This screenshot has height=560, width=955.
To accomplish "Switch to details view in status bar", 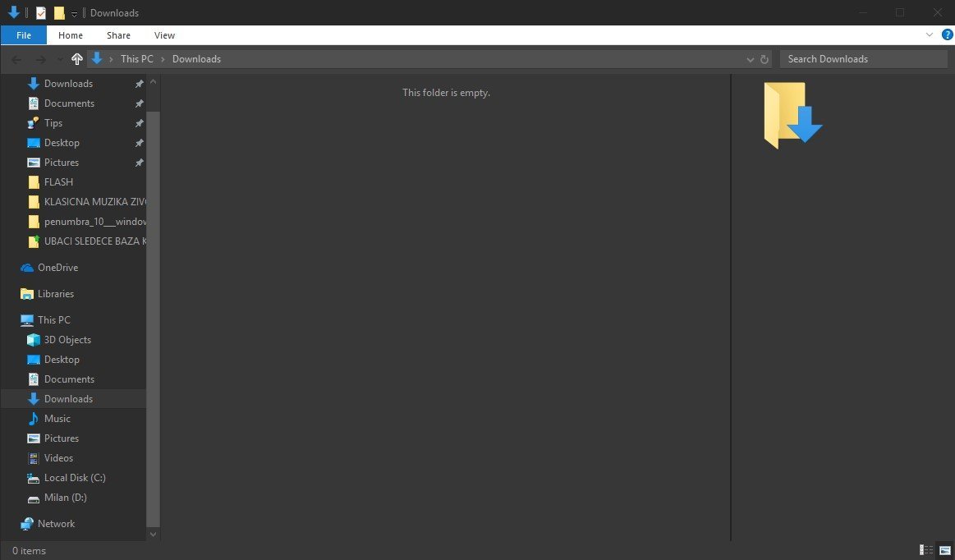I will [x=925, y=550].
